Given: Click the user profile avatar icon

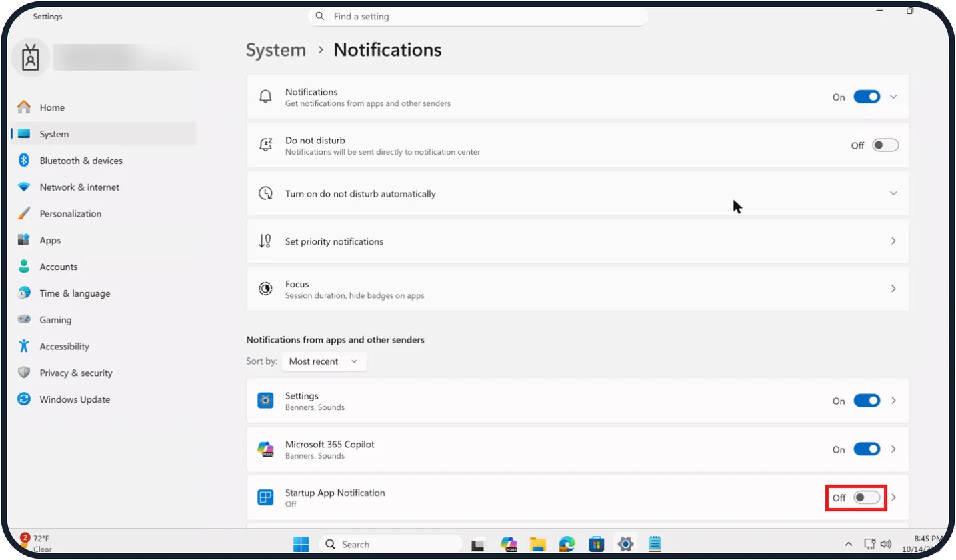Looking at the screenshot, I should click(31, 57).
